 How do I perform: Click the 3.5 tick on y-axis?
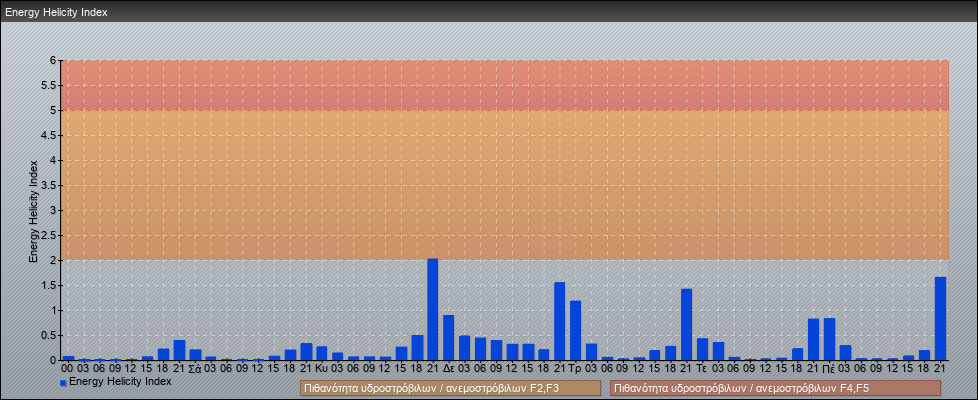(49, 185)
